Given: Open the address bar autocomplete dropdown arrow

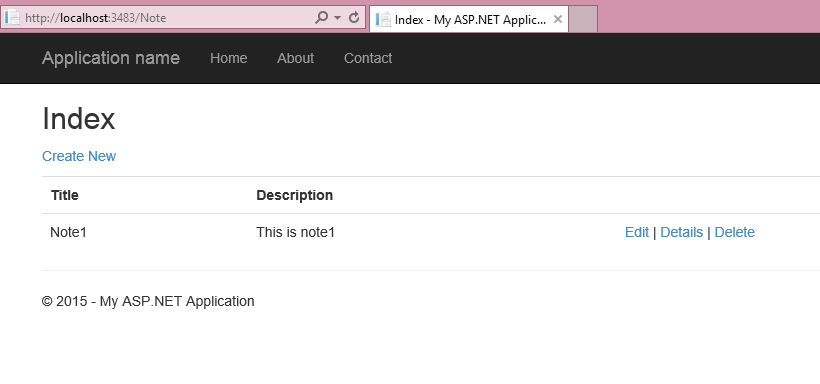Looking at the screenshot, I should 337,18.
